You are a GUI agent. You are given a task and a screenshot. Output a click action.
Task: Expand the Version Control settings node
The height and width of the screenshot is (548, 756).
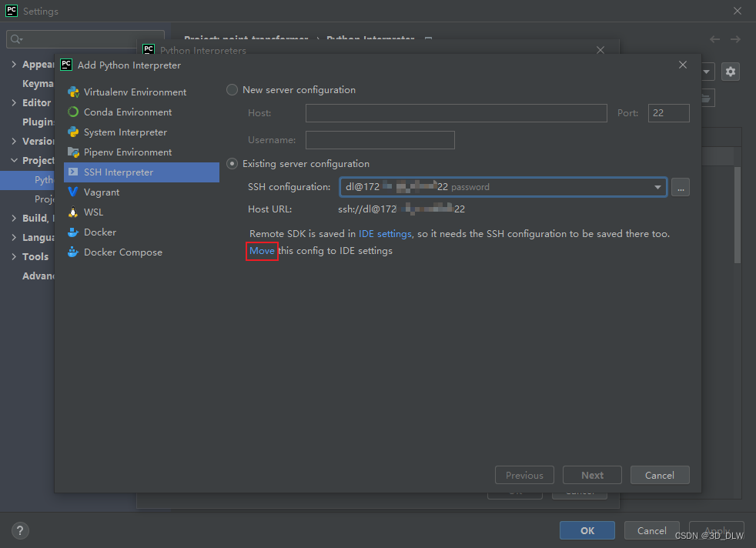pyautogui.click(x=14, y=141)
